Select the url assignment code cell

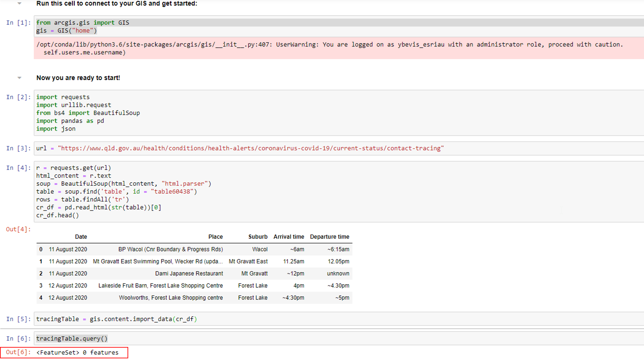(339, 148)
